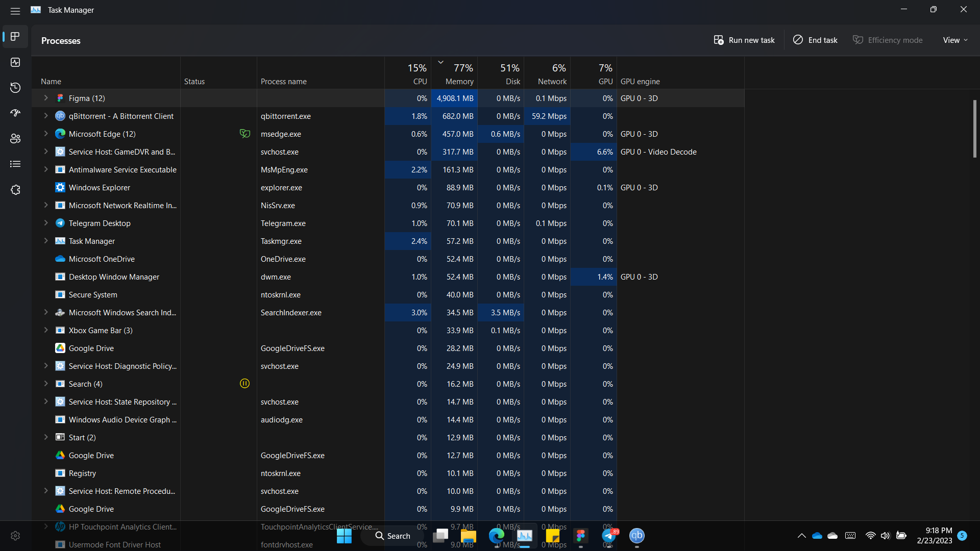980x551 pixels.
Task: Sort by Process name column header
Action: (321, 72)
